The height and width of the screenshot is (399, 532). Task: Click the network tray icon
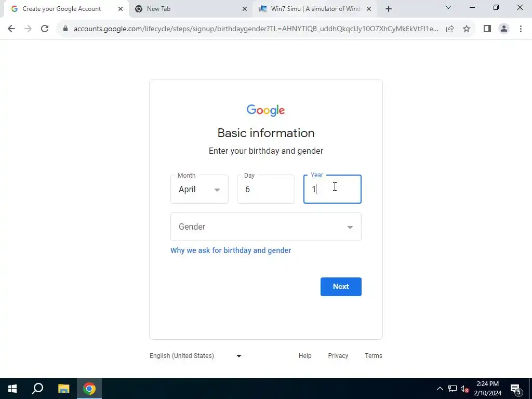coord(453,389)
